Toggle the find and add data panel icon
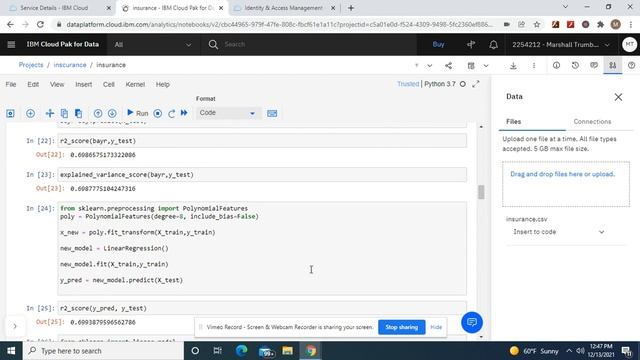This screenshot has width=640, height=360. (613, 65)
